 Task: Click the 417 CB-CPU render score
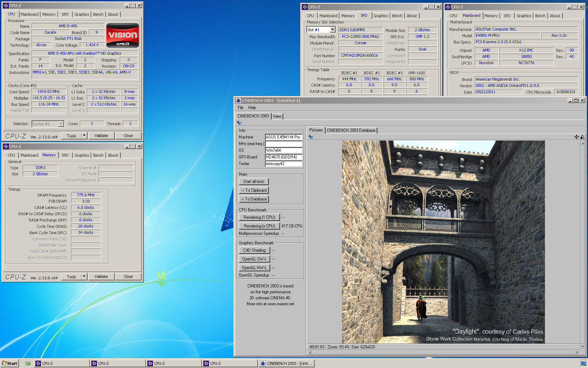tap(292, 226)
